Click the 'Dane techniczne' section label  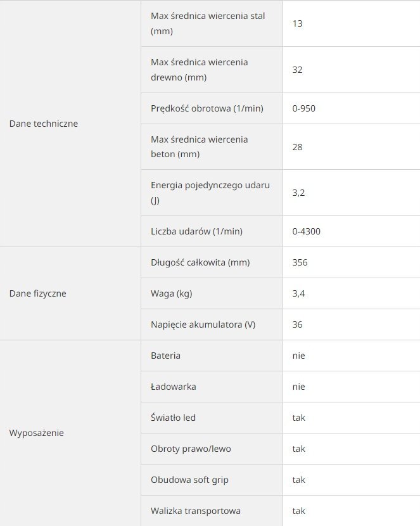pyautogui.click(x=44, y=124)
